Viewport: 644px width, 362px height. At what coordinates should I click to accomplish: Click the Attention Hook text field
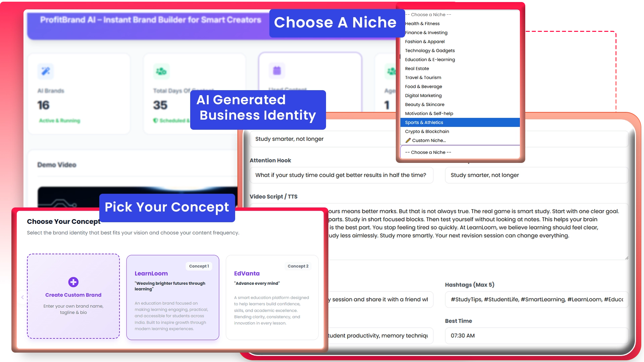tap(341, 175)
